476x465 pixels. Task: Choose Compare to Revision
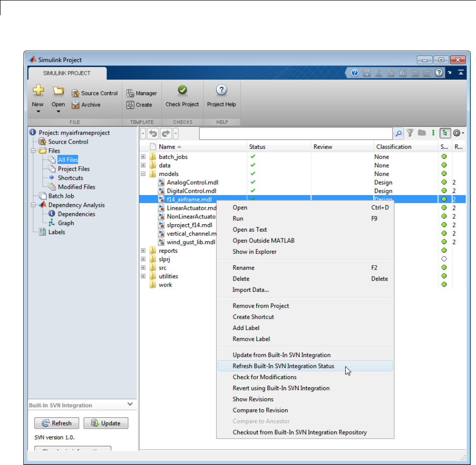(306, 410)
